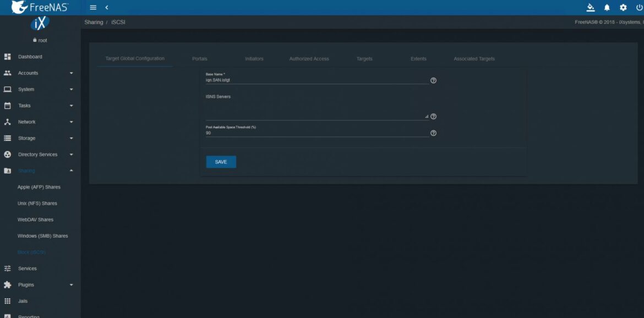The width and height of the screenshot is (644, 318).
Task: Show help for Pool Available Space Threshold
Action: (x=433, y=133)
